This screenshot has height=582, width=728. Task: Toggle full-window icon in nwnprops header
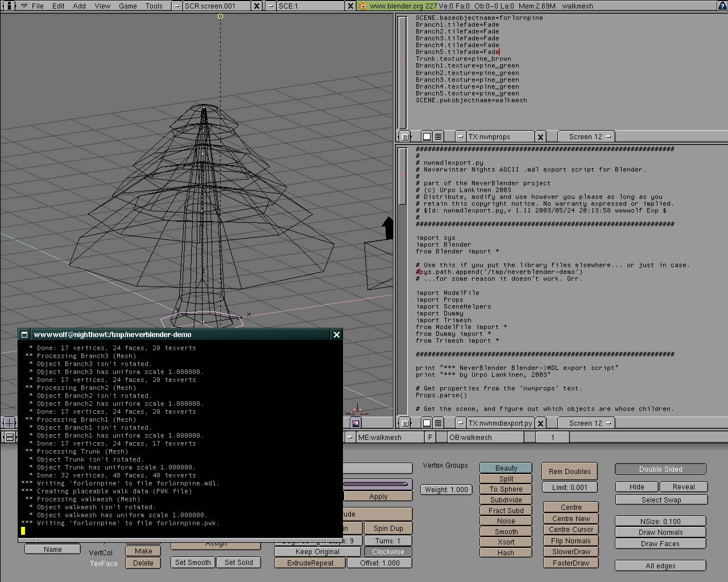427,136
